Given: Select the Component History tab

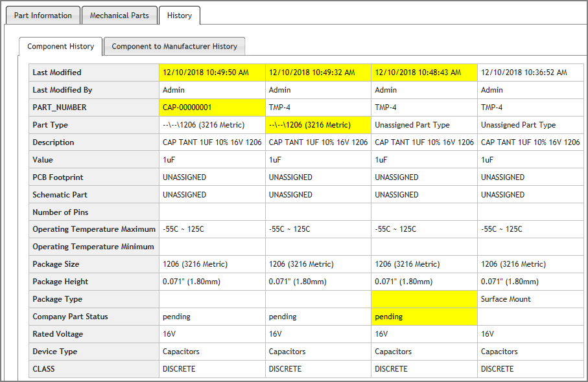Looking at the screenshot, I should click(60, 46).
